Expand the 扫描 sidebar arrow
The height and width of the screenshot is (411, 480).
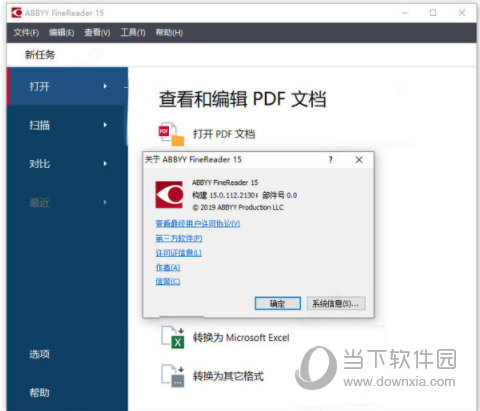(x=105, y=125)
